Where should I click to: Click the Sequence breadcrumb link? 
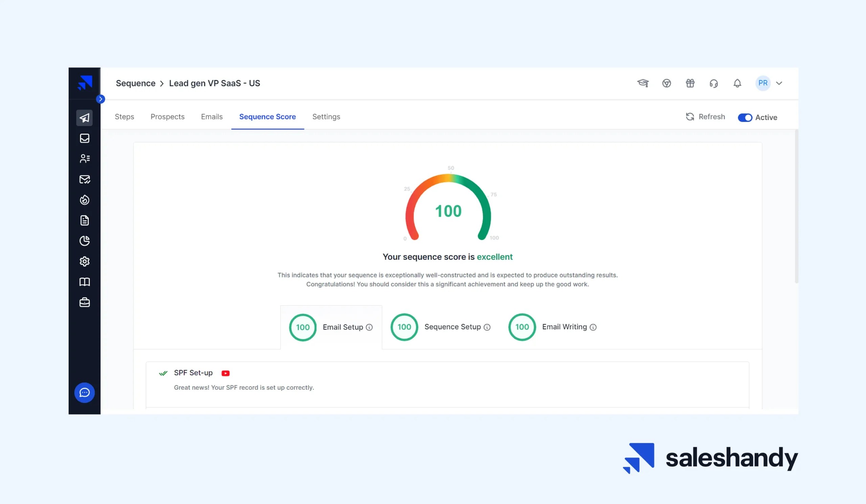pyautogui.click(x=135, y=83)
